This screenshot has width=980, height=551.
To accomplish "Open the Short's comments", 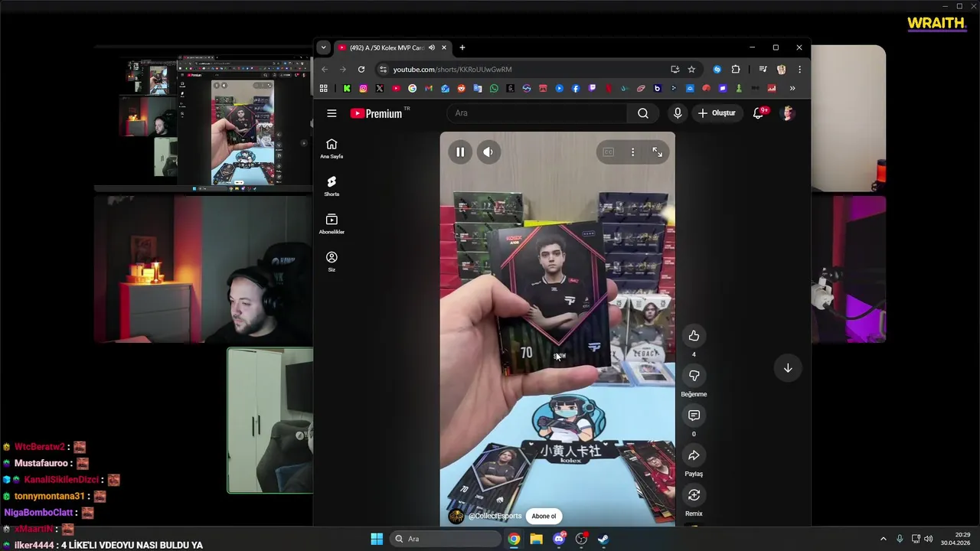I will coord(694,416).
